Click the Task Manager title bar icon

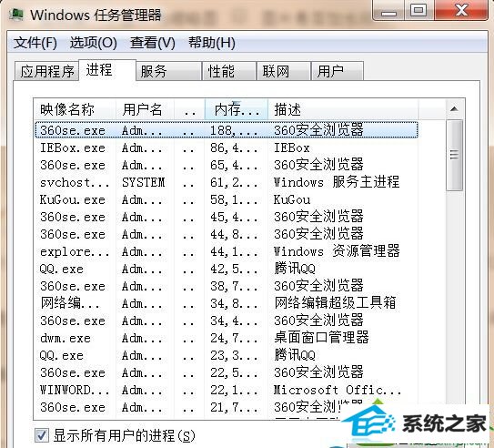tap(15, 15)
